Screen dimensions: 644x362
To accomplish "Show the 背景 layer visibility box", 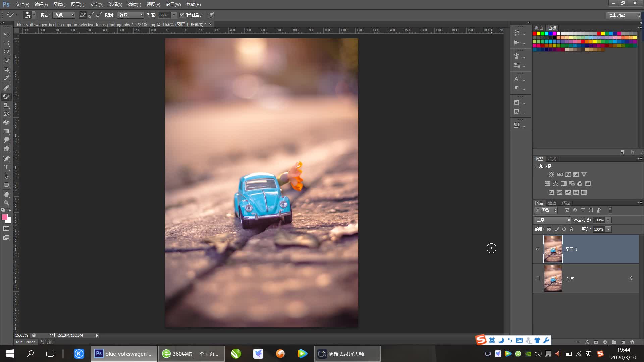I will coord(538,278).
